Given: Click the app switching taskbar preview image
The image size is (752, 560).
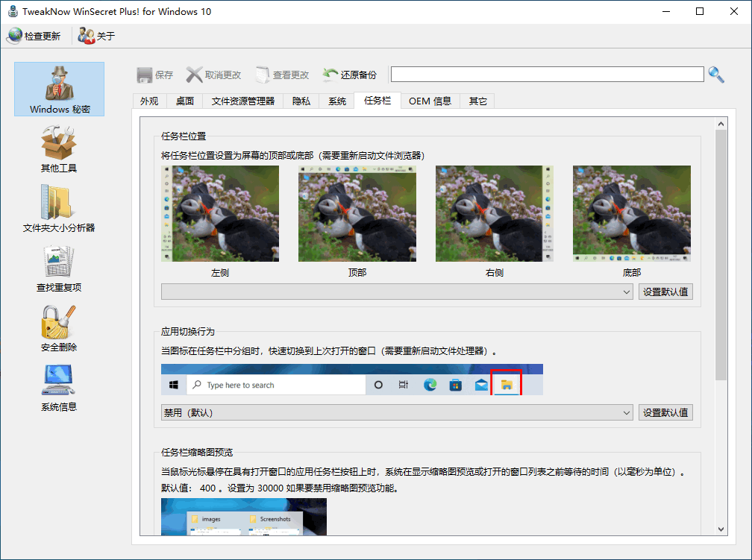Looking at the screenshot, I should coord(352,380).
